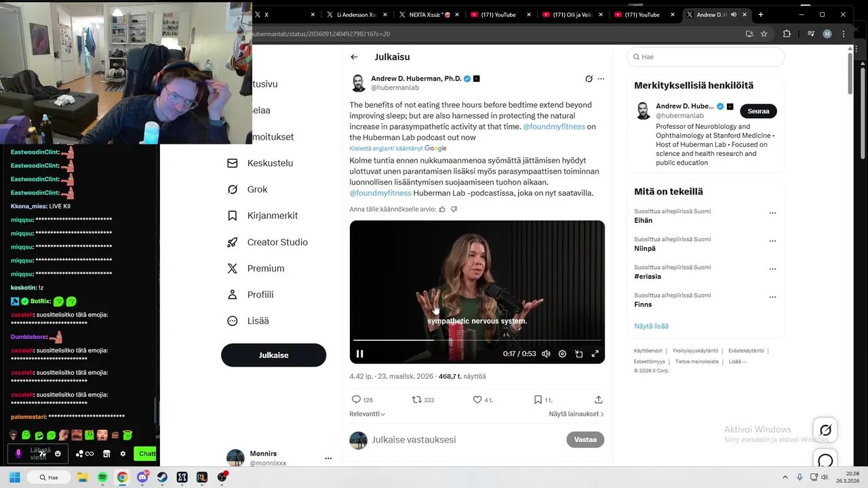Seek along the video progress bar
Screen dimensions: 868x488
pos(477,340)
